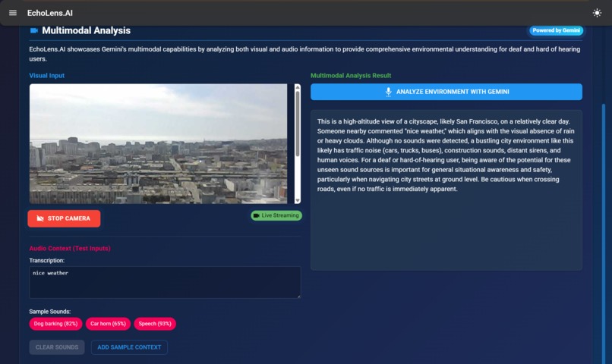Viewport: 612px width, 364px height.
Task: Click the video preview scrollbar up arrow
Action: [x=298, y=87]
